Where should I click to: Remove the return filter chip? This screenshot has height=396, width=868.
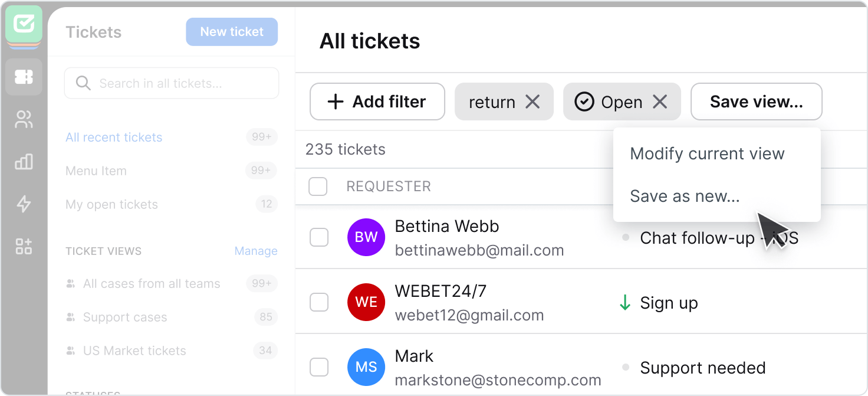[x=533, y=102]
